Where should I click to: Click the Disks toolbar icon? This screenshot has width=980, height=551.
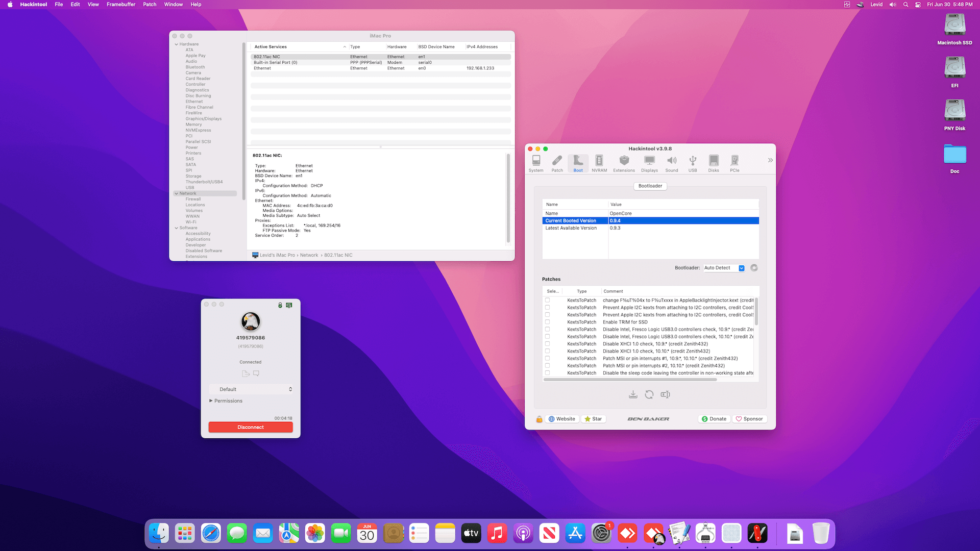(713, 163)
